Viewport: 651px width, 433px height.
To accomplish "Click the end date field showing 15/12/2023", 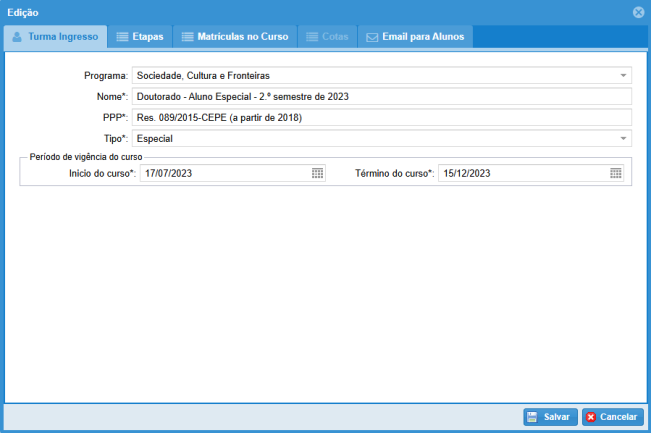I will (x=522, y=173).
